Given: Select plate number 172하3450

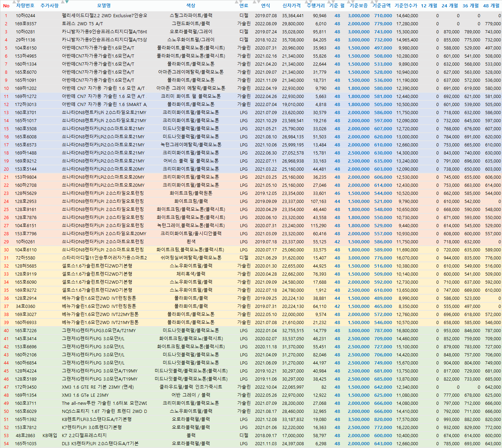Looking at the screenshot, I should pyautogui.click(x=25, y=387).
